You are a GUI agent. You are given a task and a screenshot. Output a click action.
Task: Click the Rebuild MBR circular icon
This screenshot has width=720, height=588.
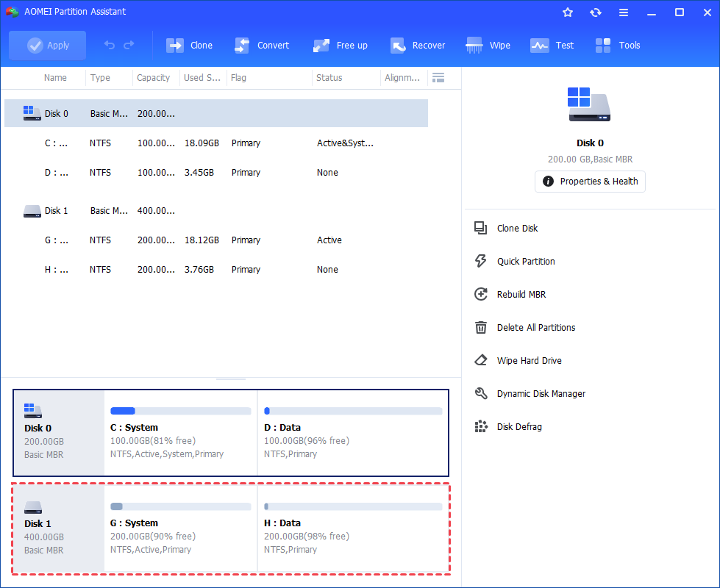[481, 294]
